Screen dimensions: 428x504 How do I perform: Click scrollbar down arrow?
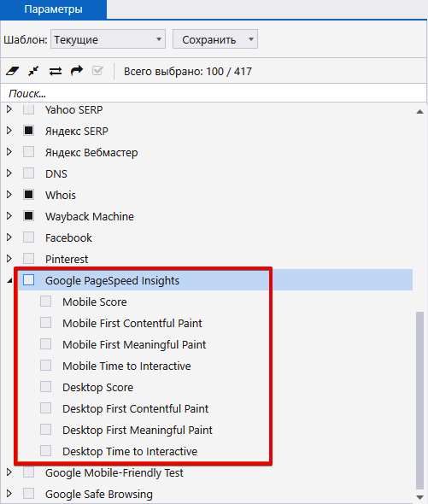pyautogui.click(x=419, y=497)
